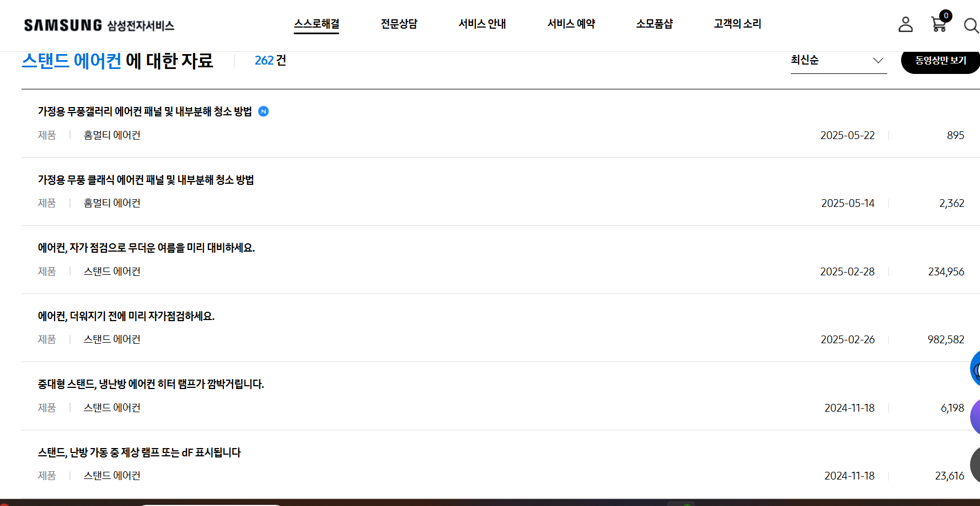Open the 최신순 sort dropdown
Screen dimensions: 980x506
tap(838, 60)
